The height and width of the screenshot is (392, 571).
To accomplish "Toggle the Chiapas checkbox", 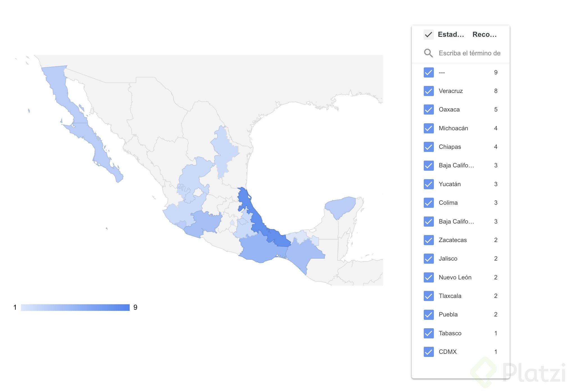I will [x=429, y=147].
